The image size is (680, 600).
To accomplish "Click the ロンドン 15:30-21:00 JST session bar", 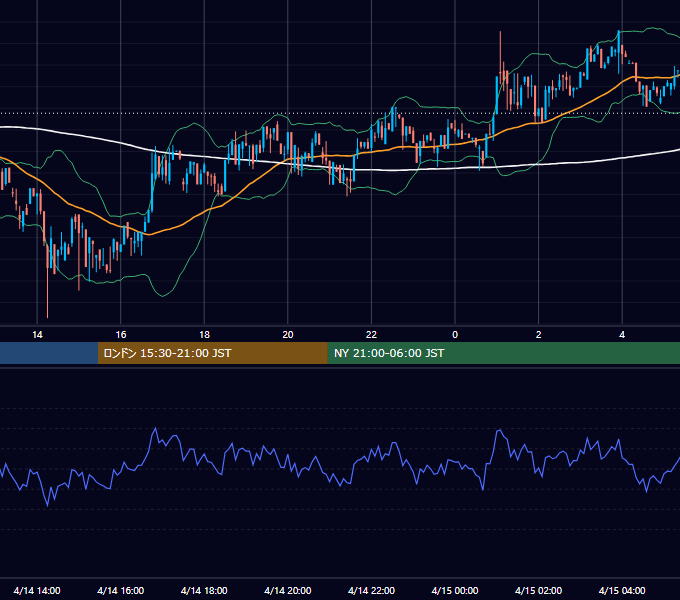I will (x=212, y=353).
